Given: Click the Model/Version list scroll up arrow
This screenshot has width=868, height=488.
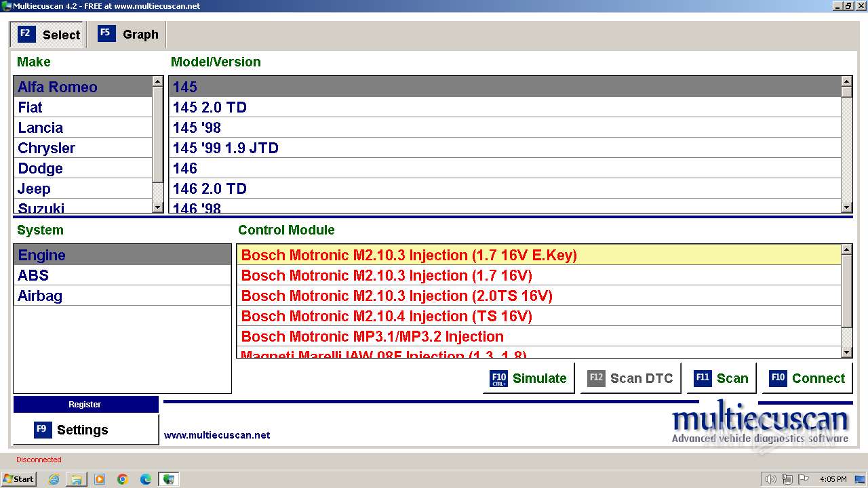Looking at the screenshot, I should coord(846,81).
